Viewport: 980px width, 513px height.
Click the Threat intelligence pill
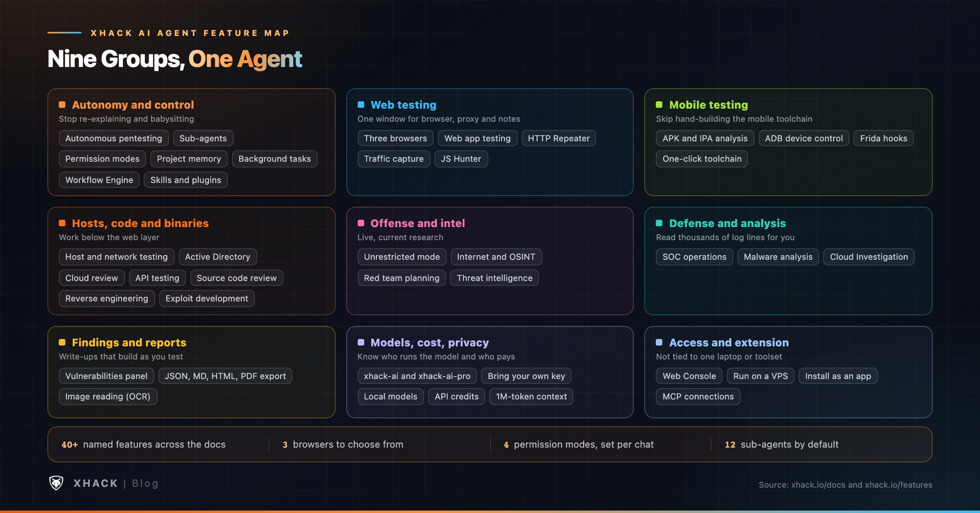coord(494,278)
